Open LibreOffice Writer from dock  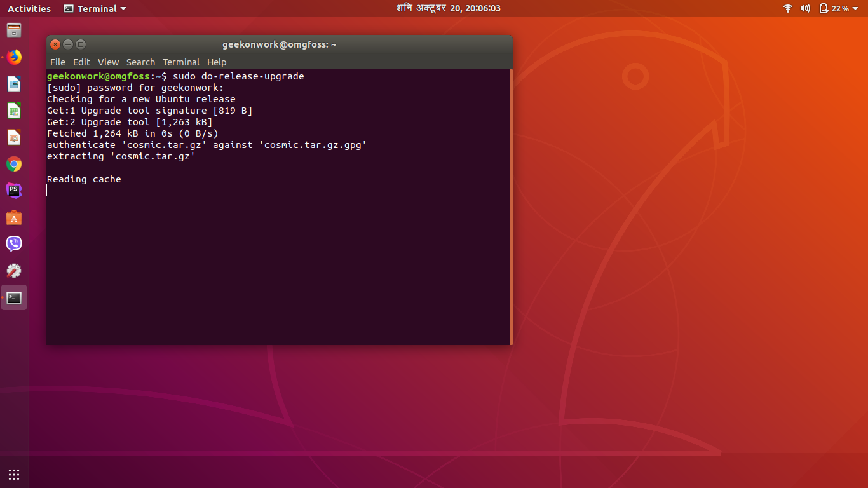coord(14,84)
